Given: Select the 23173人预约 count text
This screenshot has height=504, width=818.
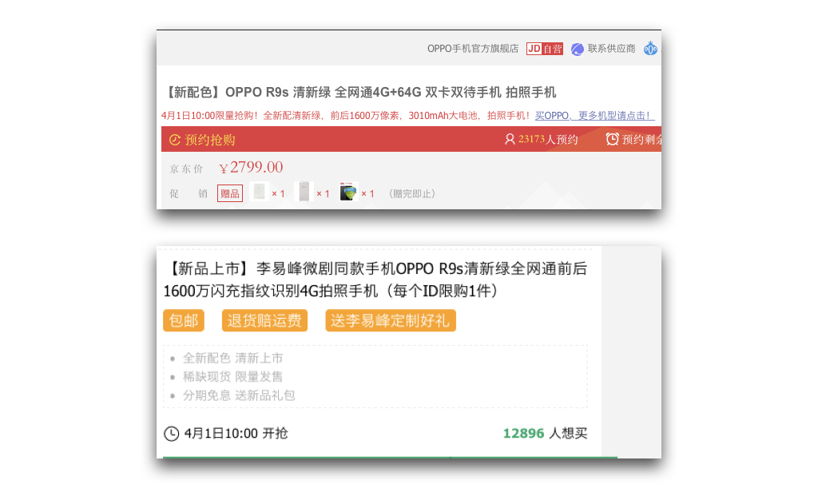Looking at the screenshot, I should click(548, 139).
